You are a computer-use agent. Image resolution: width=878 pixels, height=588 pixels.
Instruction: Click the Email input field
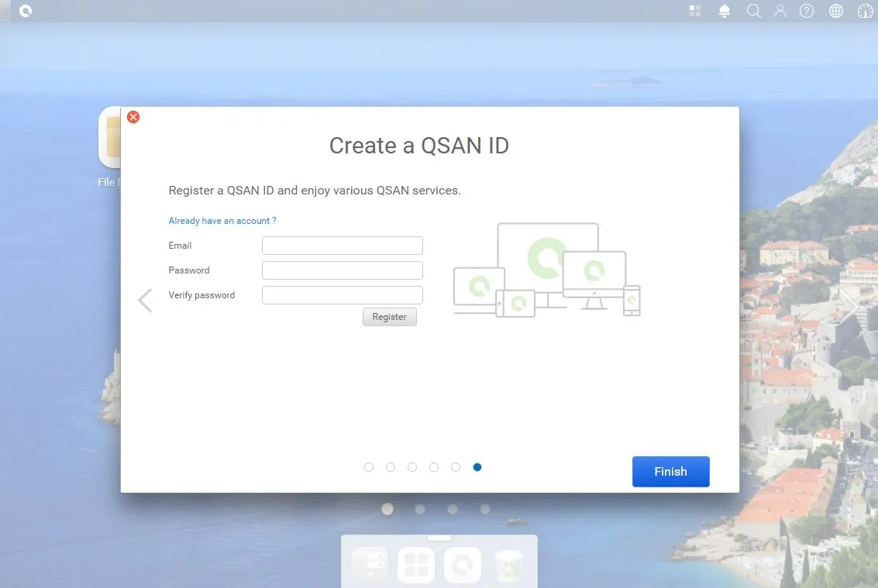(x=342, y=246)
